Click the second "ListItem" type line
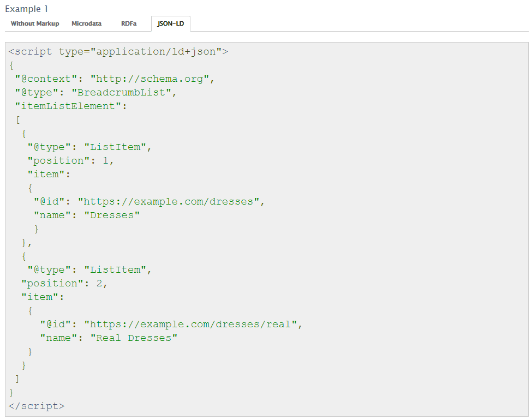Viewport: 532px width, 420px height. coord(89,270)
